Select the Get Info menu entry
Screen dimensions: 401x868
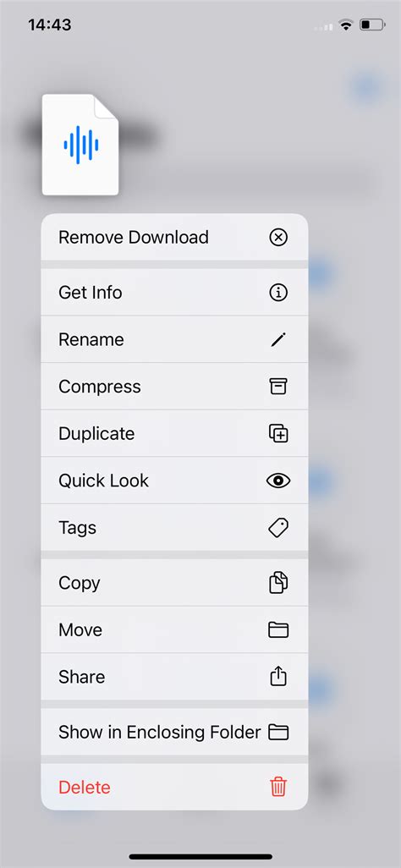click(x=174, y=292)
